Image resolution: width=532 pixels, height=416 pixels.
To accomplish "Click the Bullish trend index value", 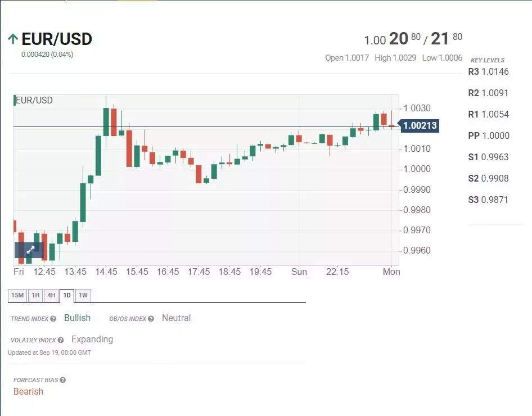I will tap(78, 318).
